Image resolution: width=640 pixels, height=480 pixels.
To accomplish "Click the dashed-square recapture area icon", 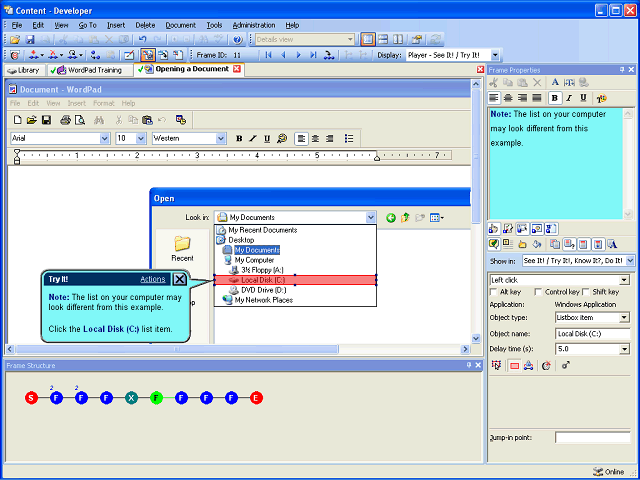I will [x=496, y=365].
